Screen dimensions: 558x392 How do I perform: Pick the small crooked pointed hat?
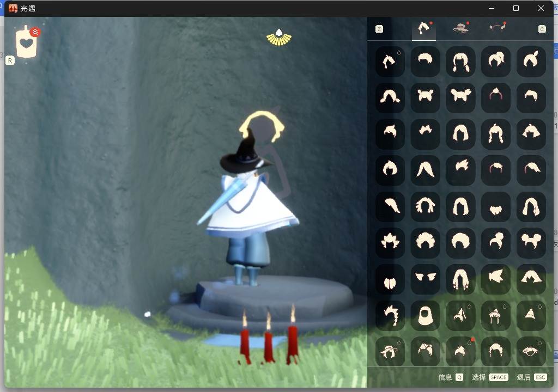point(531,316)
